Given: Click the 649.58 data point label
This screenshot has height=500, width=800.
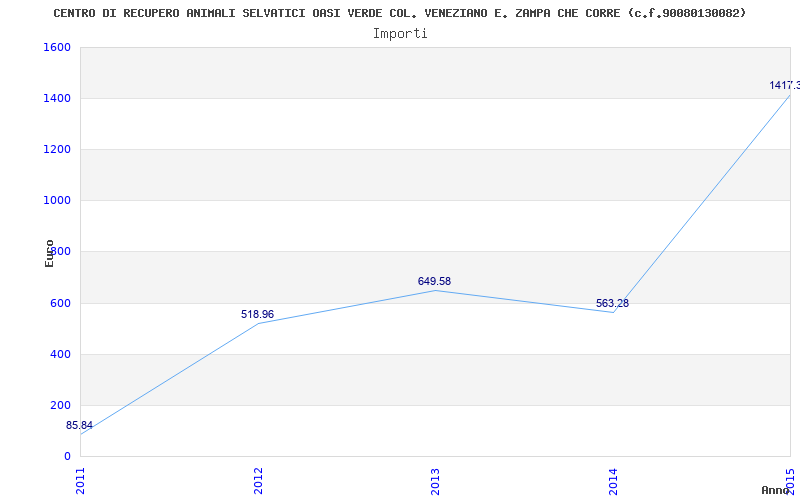Looking at the screenshot, I should point(434,281).
